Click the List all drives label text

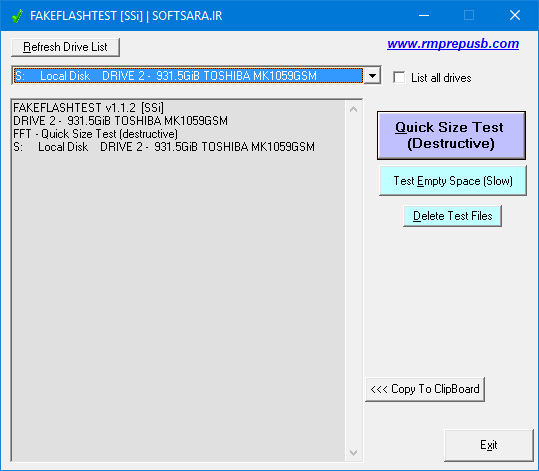[441, 78]
